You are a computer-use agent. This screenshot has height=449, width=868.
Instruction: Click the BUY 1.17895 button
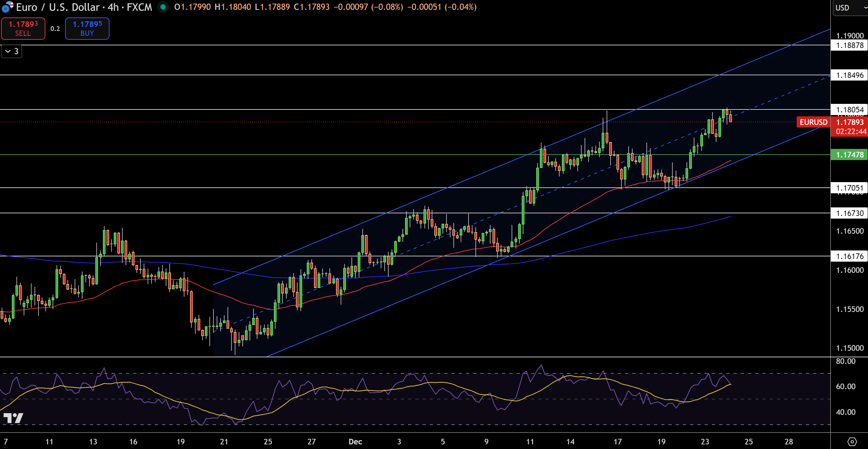point(87,29)
